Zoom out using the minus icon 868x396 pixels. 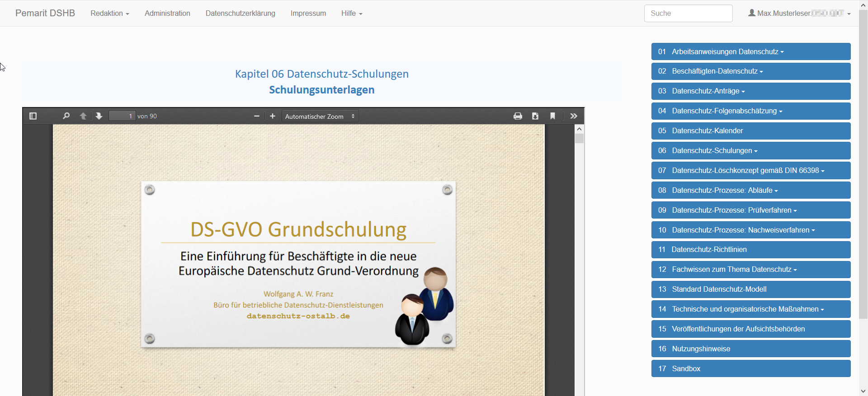point(257,116)
